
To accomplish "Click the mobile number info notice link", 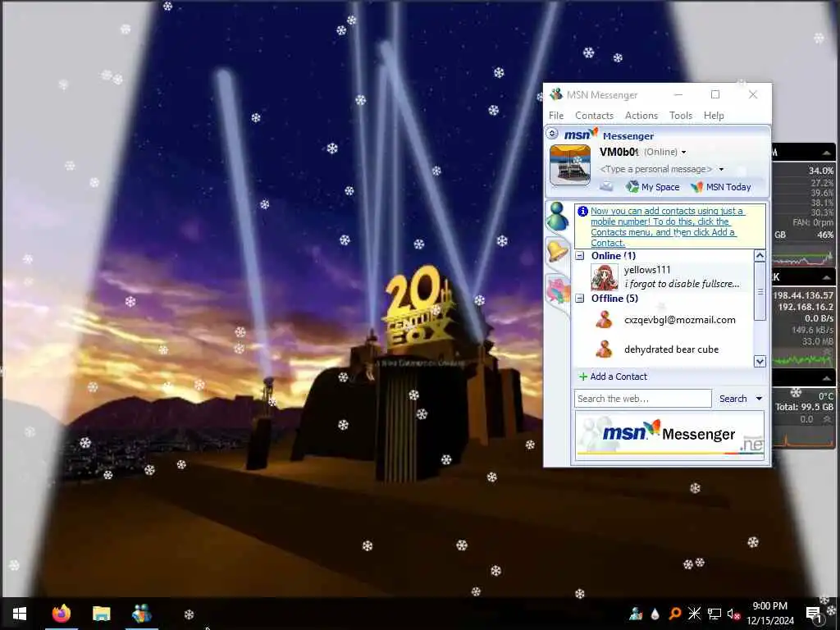I will pos(666,226).
